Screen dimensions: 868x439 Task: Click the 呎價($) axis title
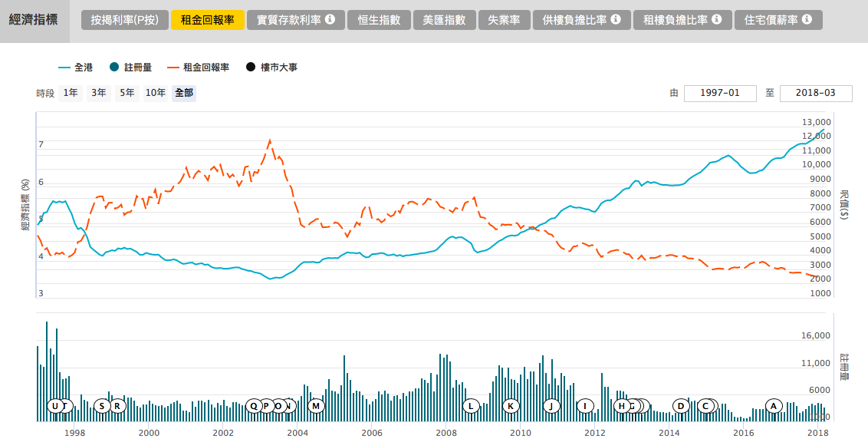(843, 204)
